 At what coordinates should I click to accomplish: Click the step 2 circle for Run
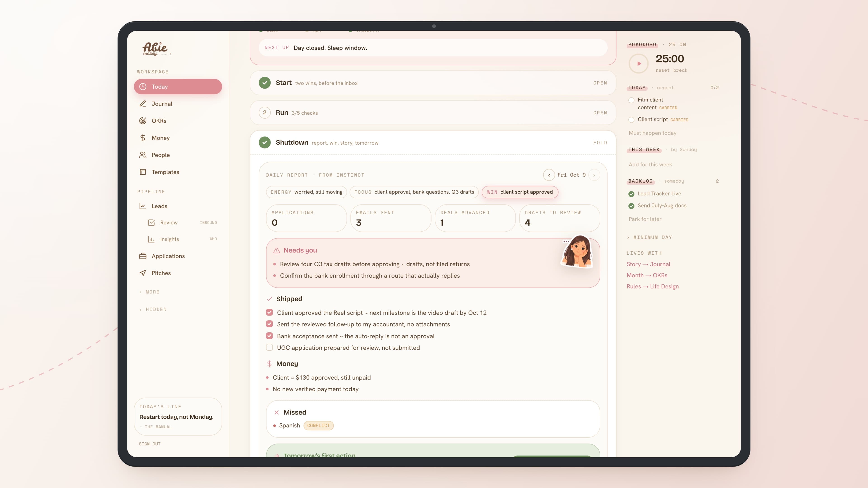pos(264,113)
